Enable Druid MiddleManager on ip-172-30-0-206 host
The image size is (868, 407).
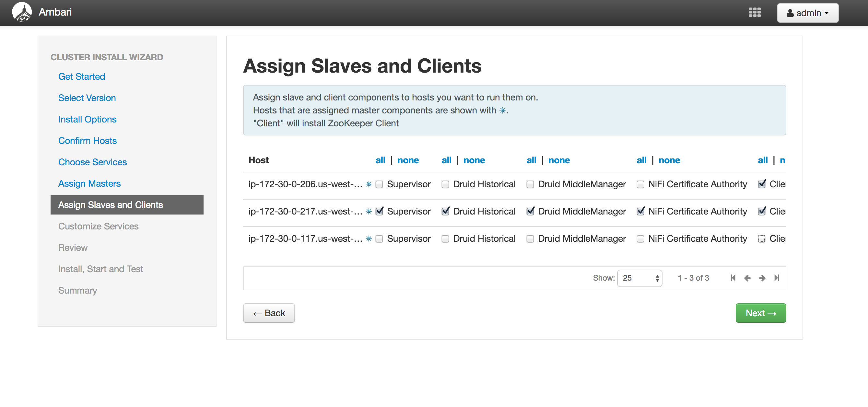coord(530,184)
